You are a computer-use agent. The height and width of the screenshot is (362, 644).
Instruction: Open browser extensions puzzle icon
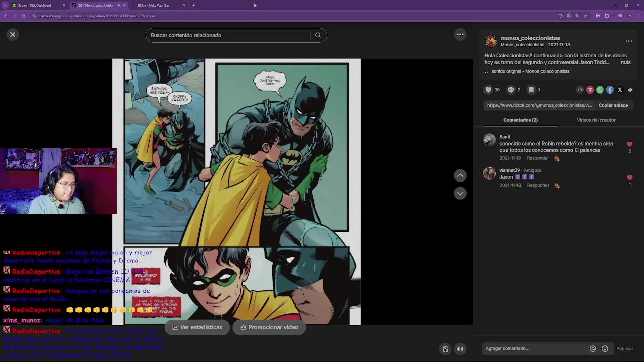click(x=607, y=16)
